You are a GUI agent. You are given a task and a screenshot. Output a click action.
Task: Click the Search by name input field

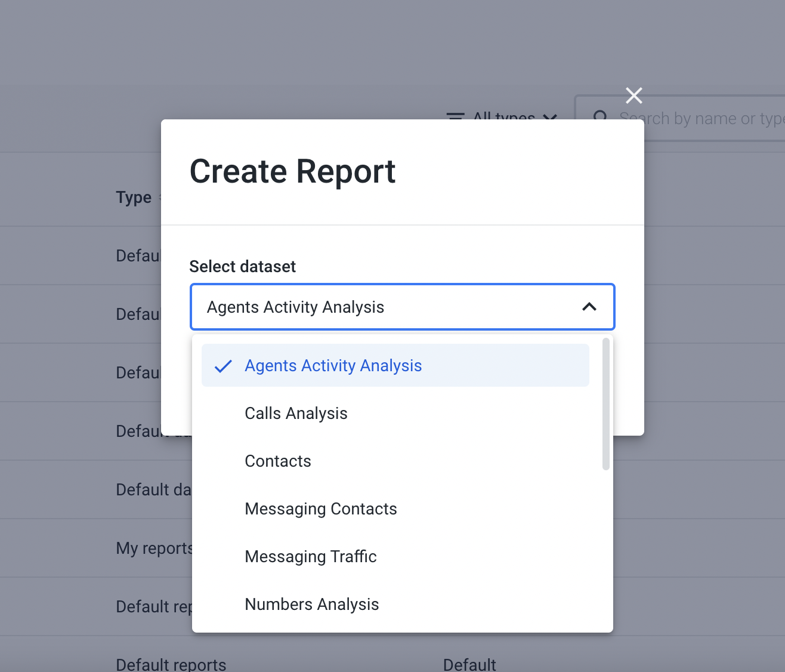(704, 118)
